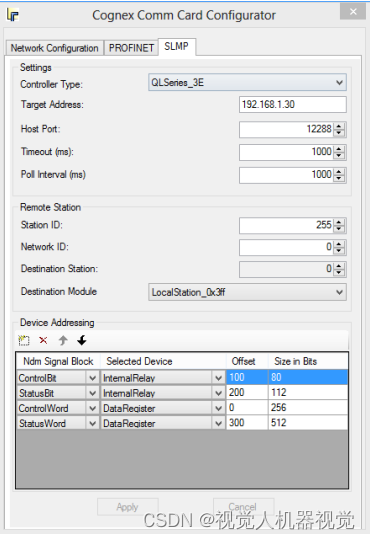Click the move row down arrow icon
The width and height of the screenshot is (370, 540).
click(x=82, y=340)
